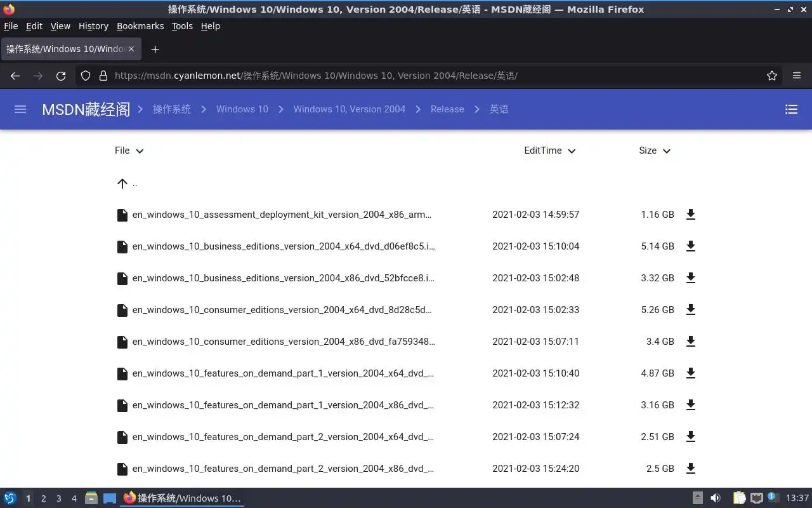
Task: Open the File menu
Action: click(11, 26)
